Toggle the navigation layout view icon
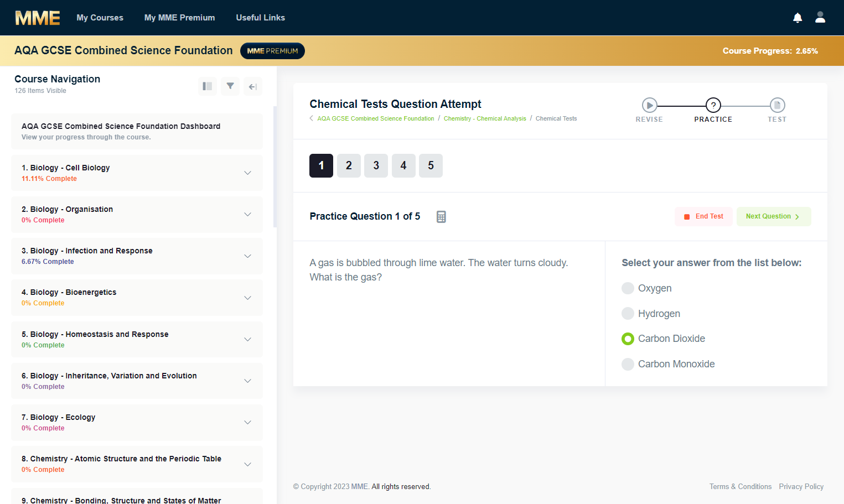 pos(208,86)
